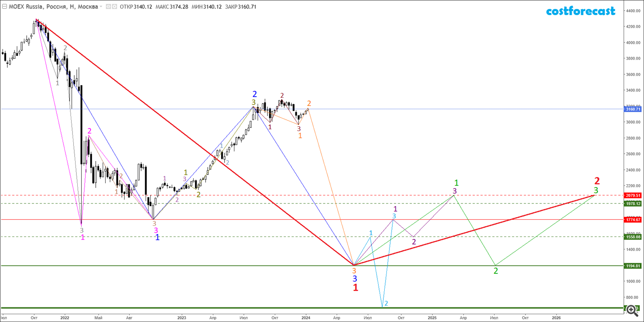
Task: Click the 2026 label on time axis
Action: 556,318
